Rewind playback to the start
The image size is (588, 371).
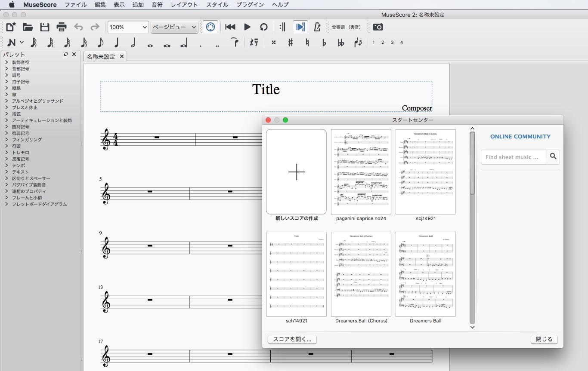(x=230, y=27)
